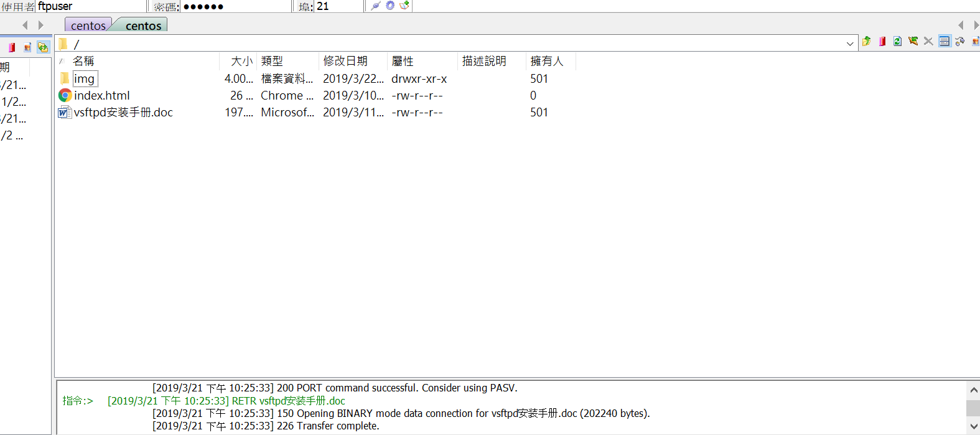Open the gear settings icon beside port

click(390, 6)
